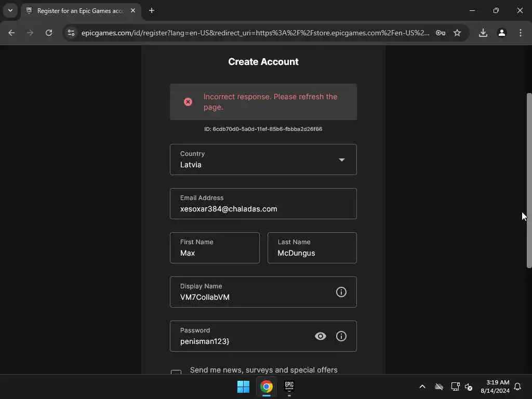Open the Chrome downloads icon
This screenshot has height=399, width=532.
click(483, 33)
